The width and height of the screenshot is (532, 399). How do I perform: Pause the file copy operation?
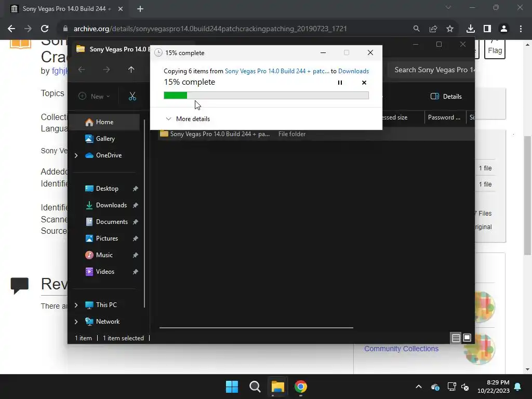point(340,83)
